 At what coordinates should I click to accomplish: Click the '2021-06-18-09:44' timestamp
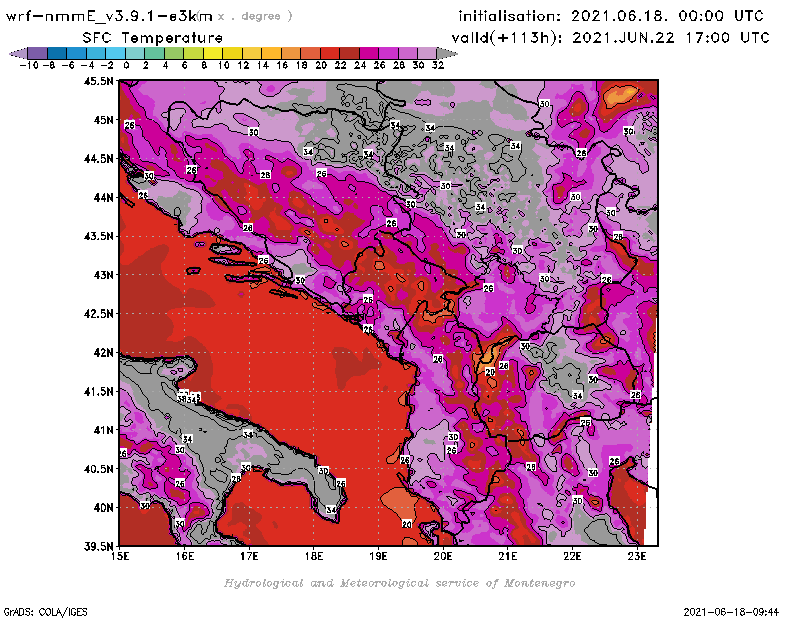731,612
